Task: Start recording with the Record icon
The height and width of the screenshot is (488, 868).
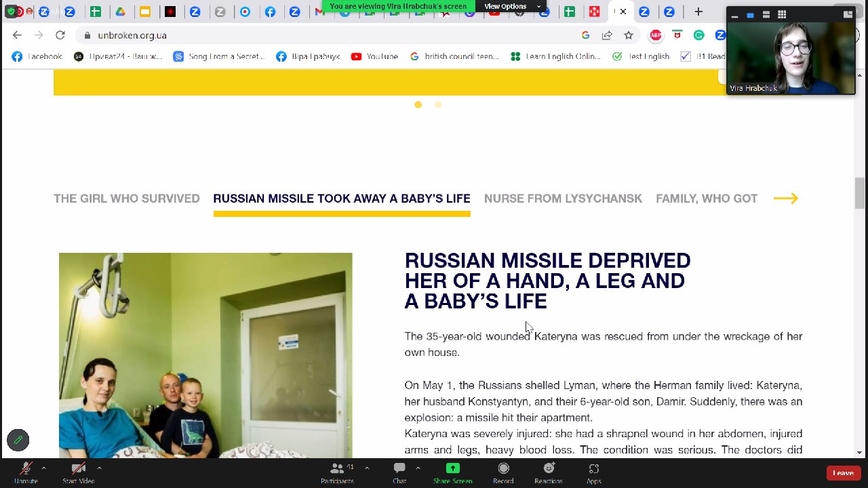Action: [x=503, y=472]
